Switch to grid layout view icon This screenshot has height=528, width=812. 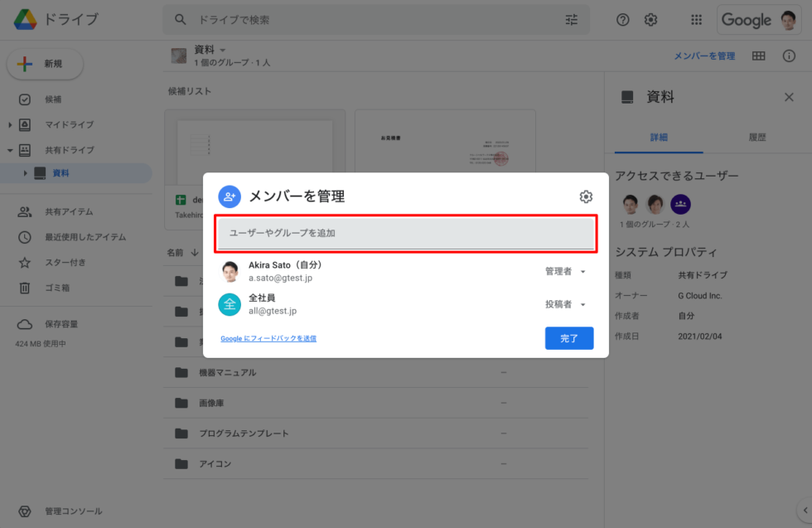[760, 55]
